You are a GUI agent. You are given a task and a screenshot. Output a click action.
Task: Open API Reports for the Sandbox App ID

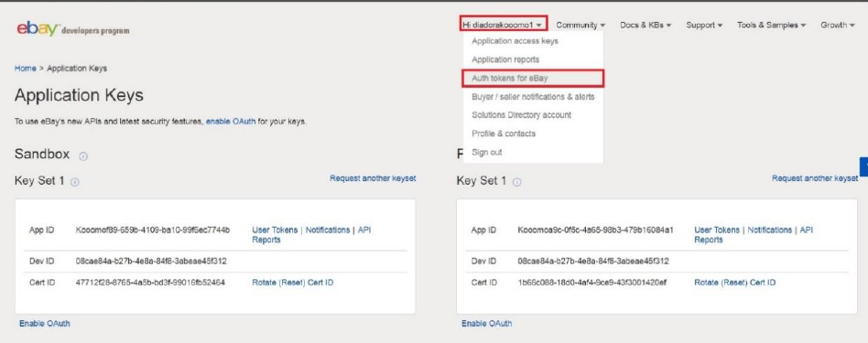click(364, 230)
